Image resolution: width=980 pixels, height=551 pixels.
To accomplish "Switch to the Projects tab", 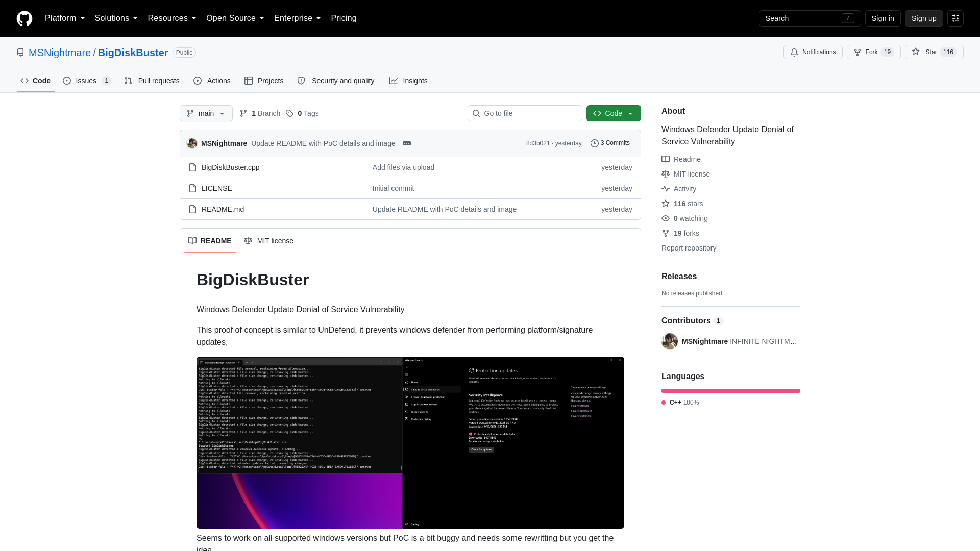I will click(x=264, y=81).
